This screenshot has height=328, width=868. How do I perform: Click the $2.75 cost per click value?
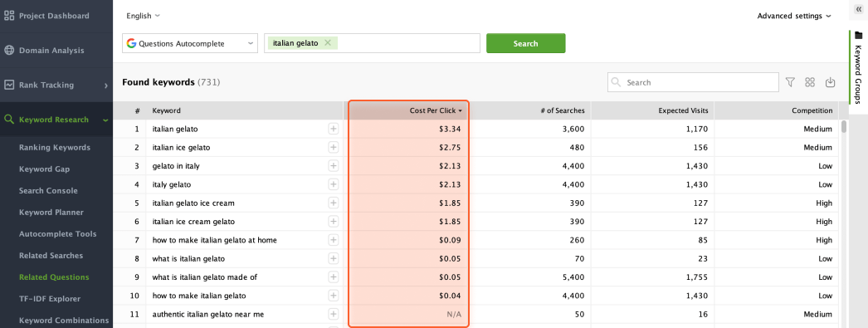coord(451,147)
